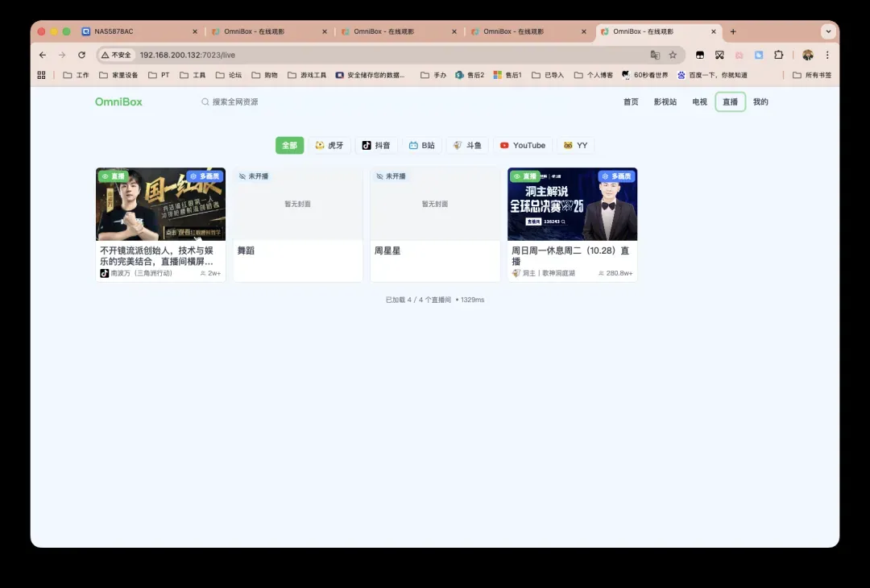Click the page translate icon in address bar
Image resolution: width=870 pixels, height=588 pixels.
click(x=655, y=55)
